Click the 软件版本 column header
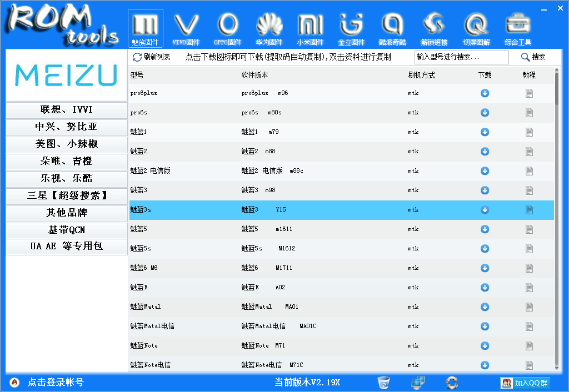 254,75
